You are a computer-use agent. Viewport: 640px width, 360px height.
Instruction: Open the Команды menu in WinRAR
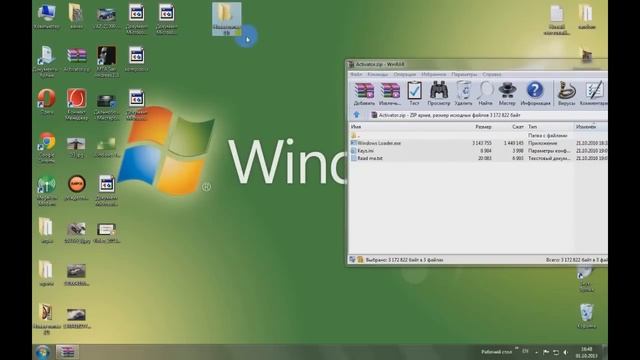[378, 74]
